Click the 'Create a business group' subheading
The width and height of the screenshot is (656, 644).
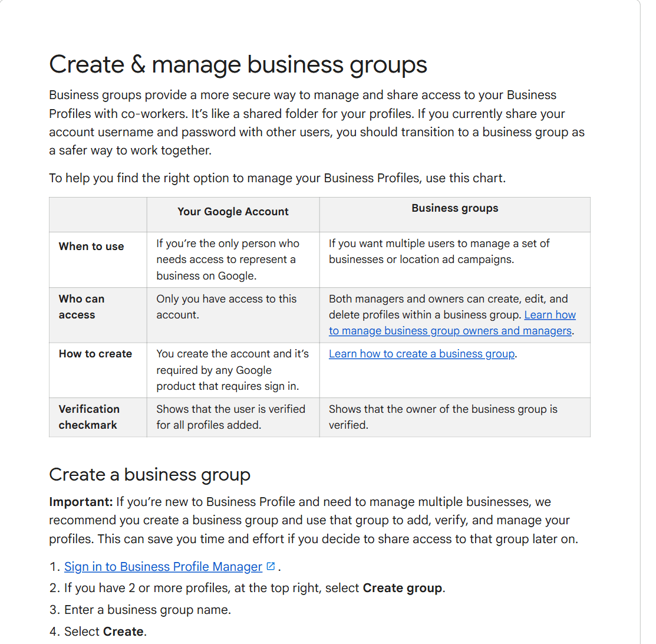pyautogui.click(x=149, y=474)
